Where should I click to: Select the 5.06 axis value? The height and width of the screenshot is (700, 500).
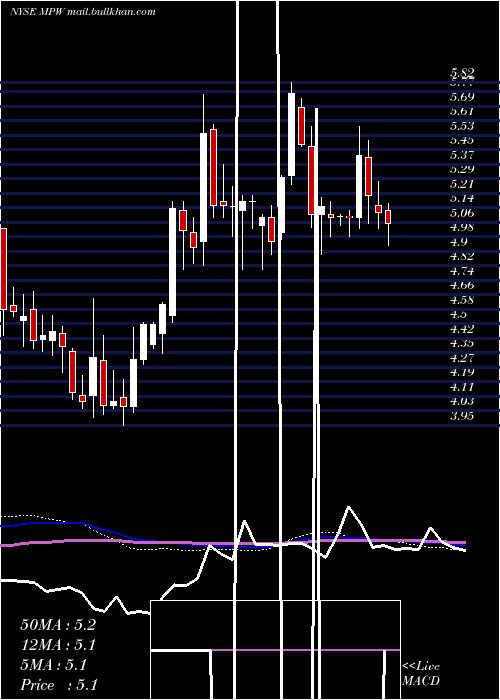click(462, 213)
